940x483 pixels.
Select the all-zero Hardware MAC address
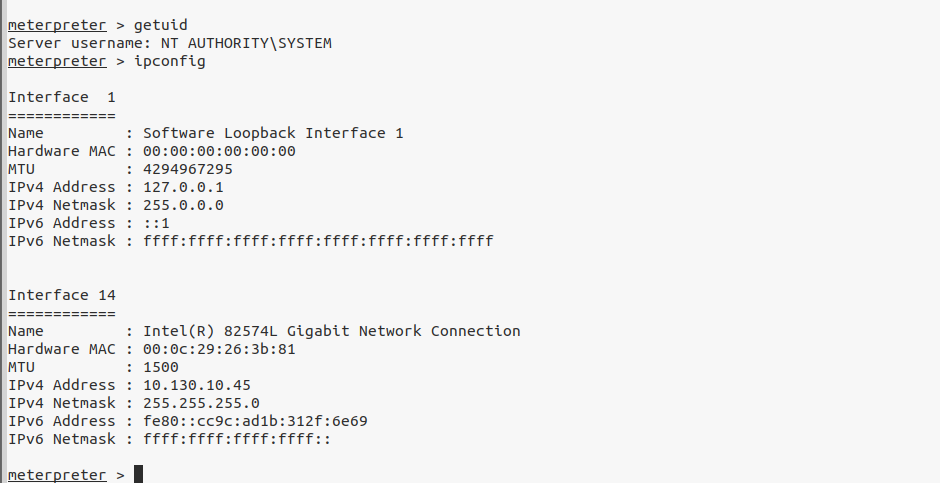pos(219,151)
